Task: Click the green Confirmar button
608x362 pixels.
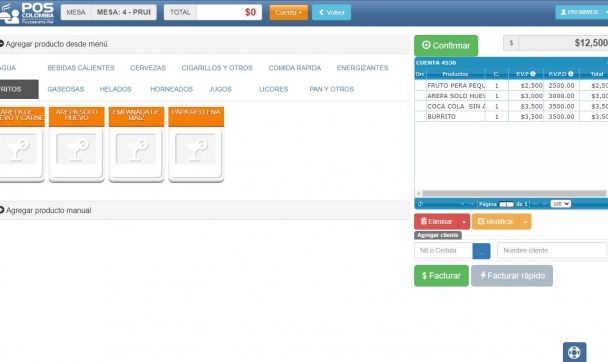Action: pyautogui.click(x=446, y=45)
